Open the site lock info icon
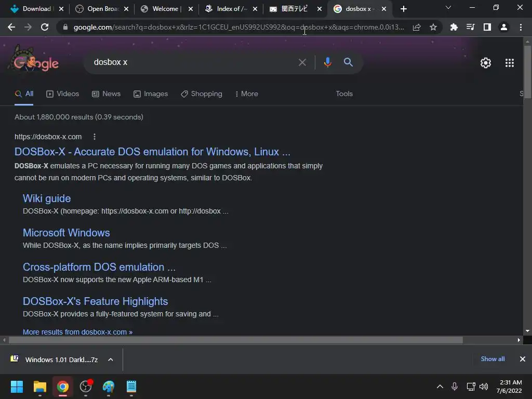The width and height of the screenshot is (532, 399). pos(65,27)
